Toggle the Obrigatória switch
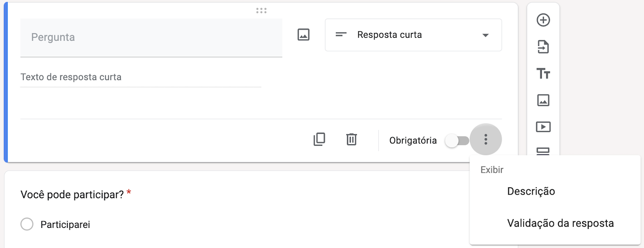The width and height of the screenshot is (644, 248). point(456,141)
